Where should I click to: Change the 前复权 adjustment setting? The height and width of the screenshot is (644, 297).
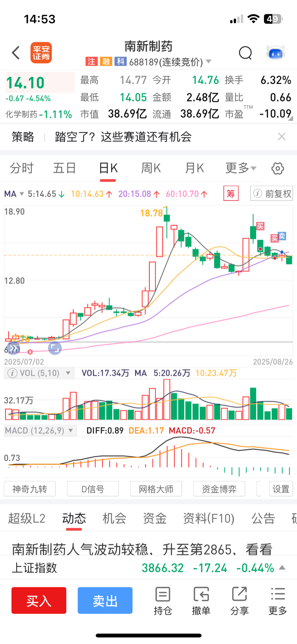(x=271, y=193)
